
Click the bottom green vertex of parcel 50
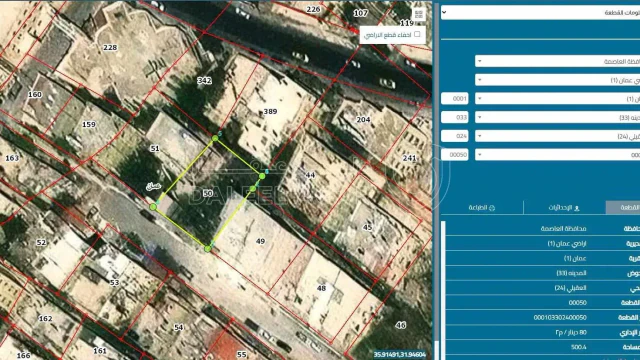click(208, 249)
